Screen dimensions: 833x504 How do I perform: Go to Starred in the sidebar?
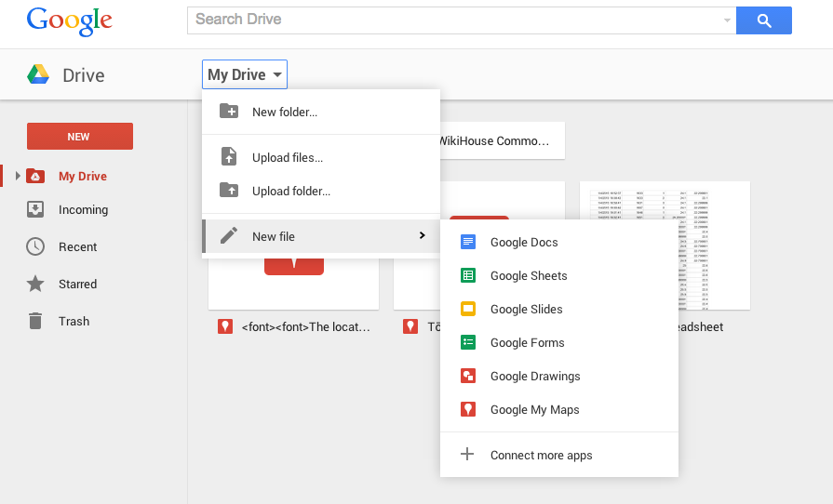point(77,285)
